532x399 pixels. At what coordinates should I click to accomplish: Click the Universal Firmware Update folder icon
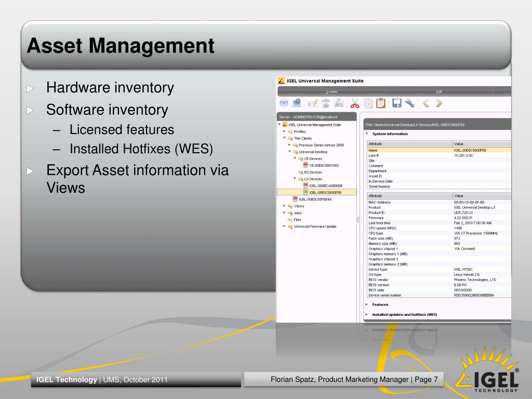(290, 227)
